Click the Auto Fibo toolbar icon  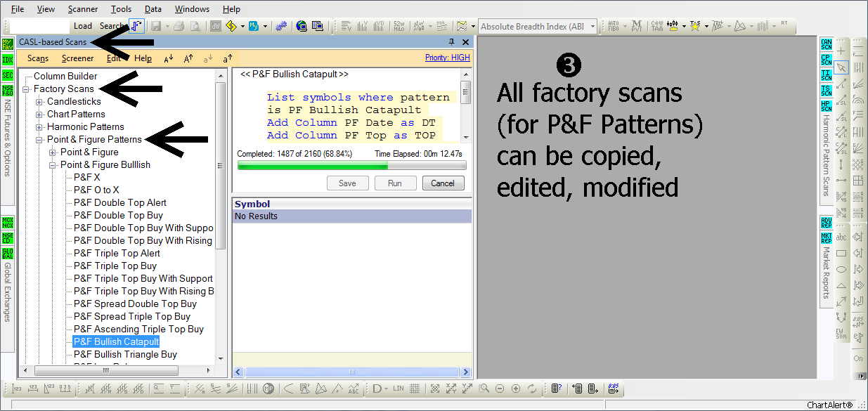pos(613,26)
